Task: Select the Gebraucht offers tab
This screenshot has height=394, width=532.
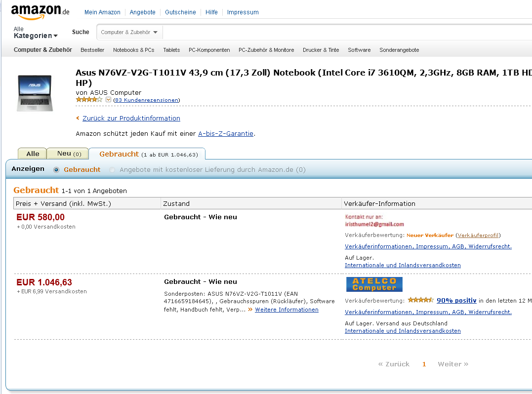Action: (148, 154)
